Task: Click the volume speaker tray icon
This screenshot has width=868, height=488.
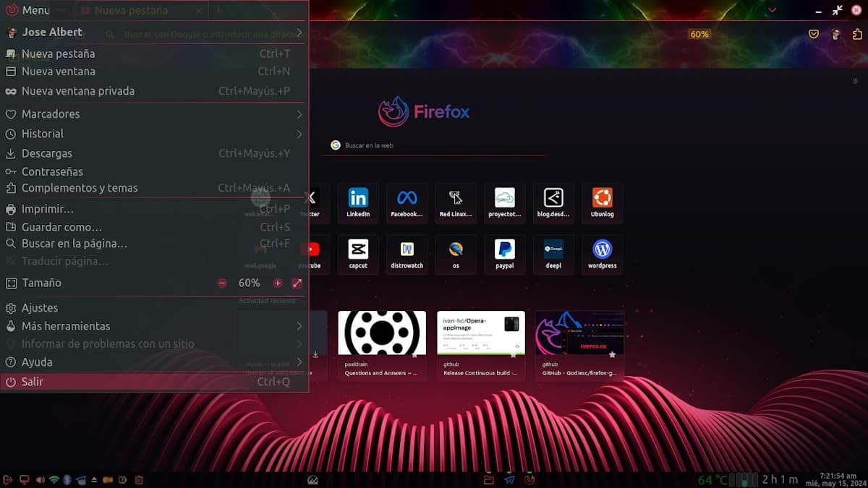Action: [40, 479]
